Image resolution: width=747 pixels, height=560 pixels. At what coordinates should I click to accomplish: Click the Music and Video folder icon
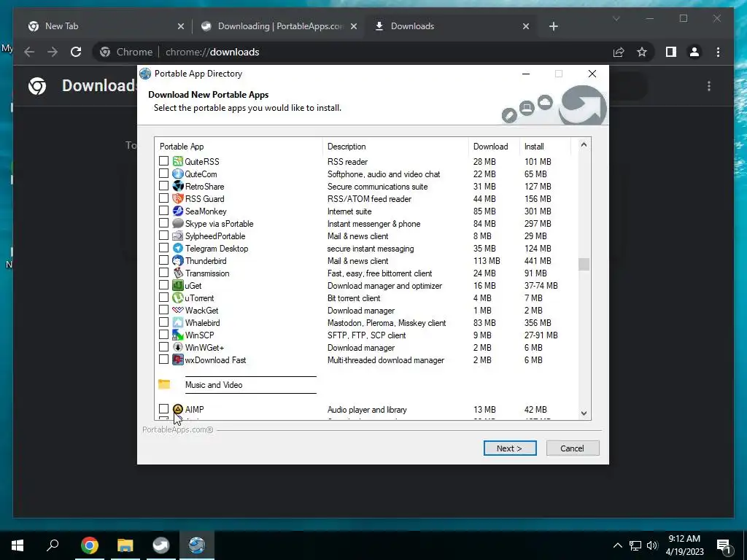pyautogui.click(x=164, y=384)
